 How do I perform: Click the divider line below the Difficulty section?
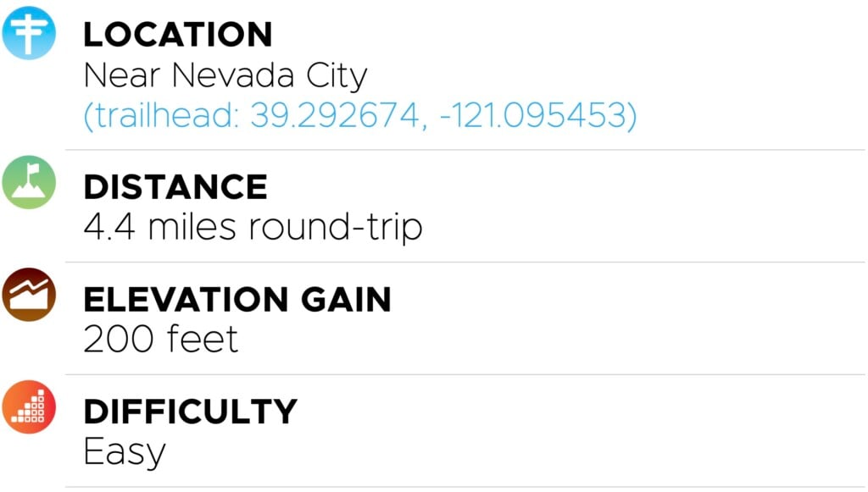(465, 486)
